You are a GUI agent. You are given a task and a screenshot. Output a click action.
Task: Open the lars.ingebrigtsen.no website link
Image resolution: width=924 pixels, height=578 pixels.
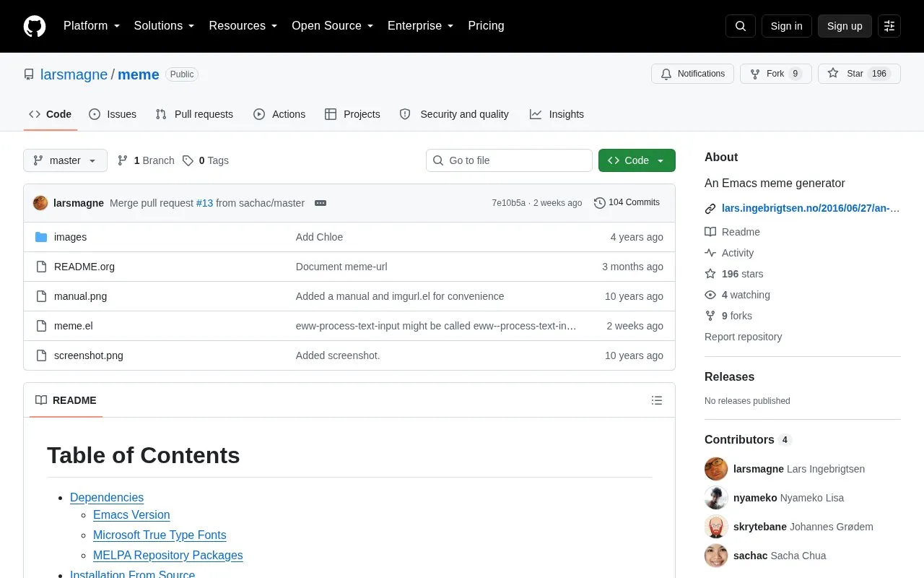[x=811, y=208]
